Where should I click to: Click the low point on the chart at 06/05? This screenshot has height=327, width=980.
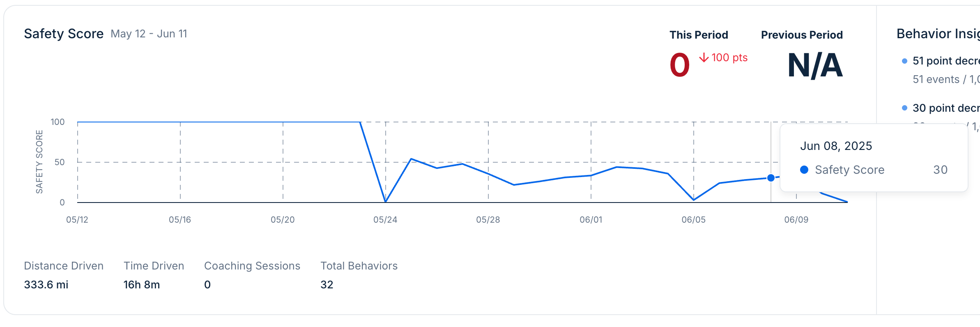692,199
